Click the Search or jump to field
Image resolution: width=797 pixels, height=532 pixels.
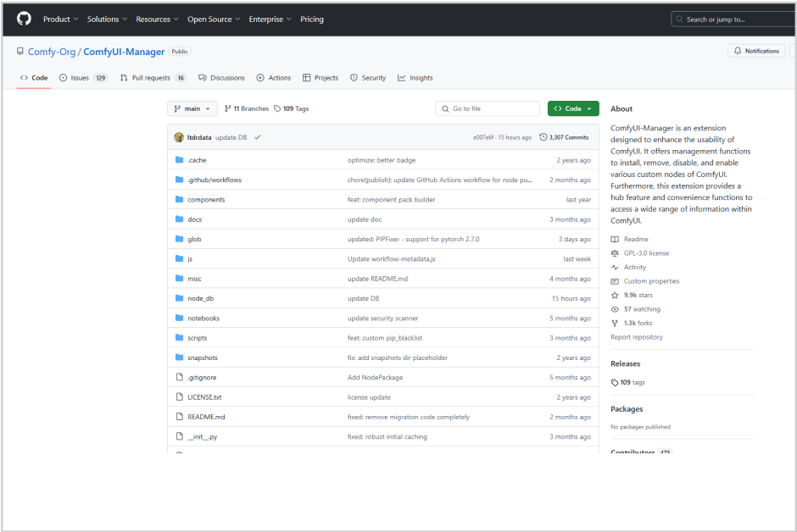pyautogui.click(x=733, y=19)
